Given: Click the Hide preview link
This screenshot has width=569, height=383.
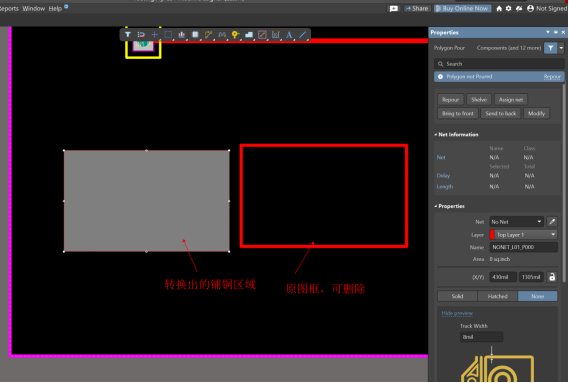Looking at the screenshot, I should coord(457,313).
